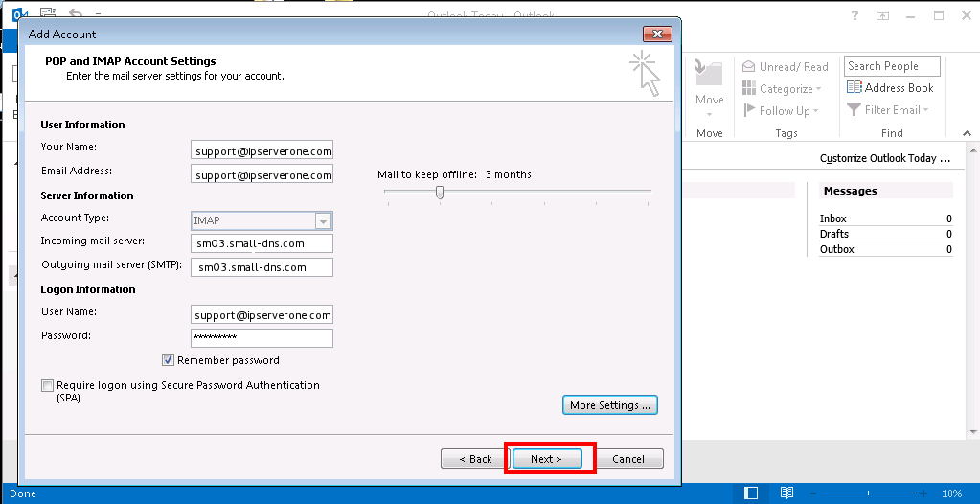This screenshot has height=504, width=980.
Task: Expand the Move dropdown arrow
Action: (x=710, y=114)
